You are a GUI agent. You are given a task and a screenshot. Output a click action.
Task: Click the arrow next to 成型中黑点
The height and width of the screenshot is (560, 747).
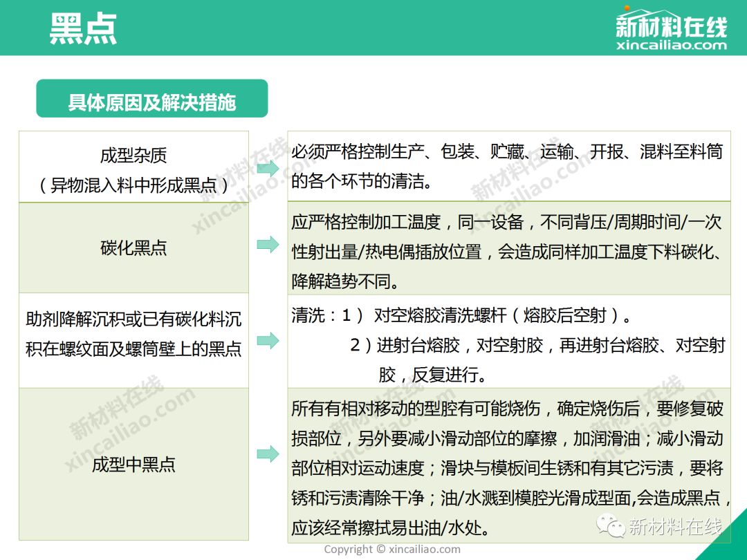point(268,454)
